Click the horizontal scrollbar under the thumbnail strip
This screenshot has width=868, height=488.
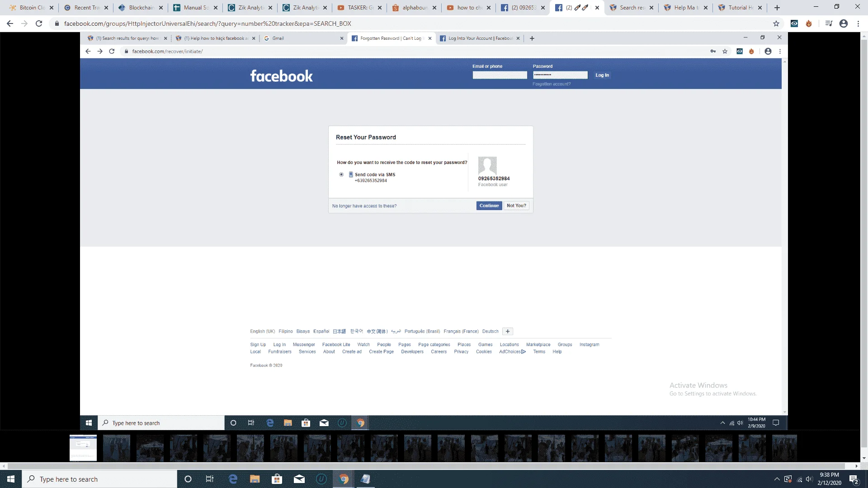pos(426,466)
